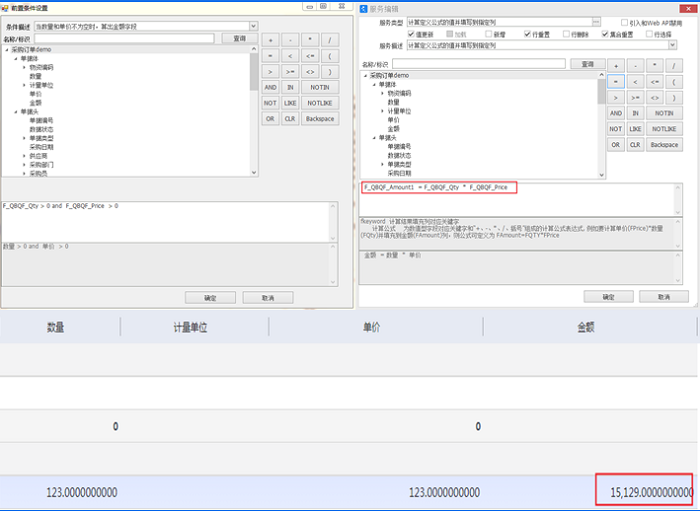Click the <= operator in 服务编辑 window

(x=654, y=82)
